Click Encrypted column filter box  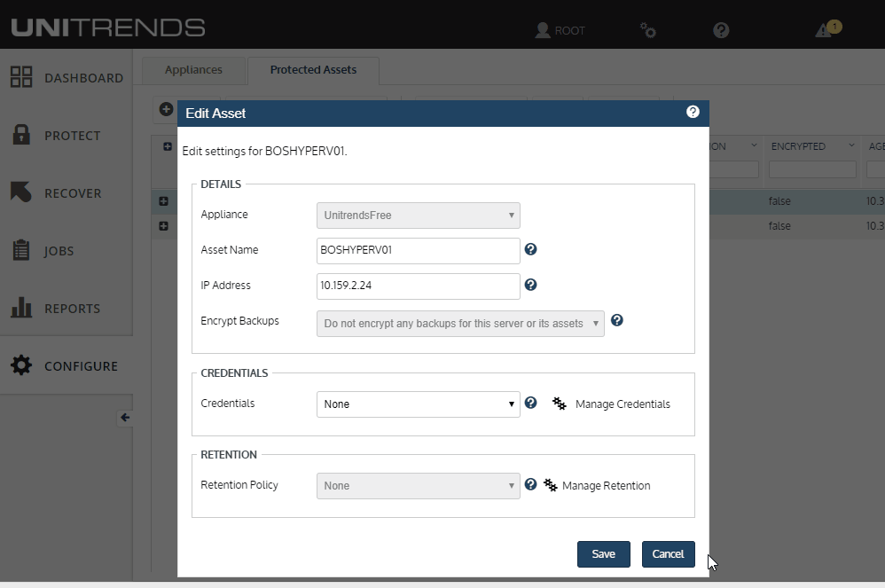coord(812,169)
